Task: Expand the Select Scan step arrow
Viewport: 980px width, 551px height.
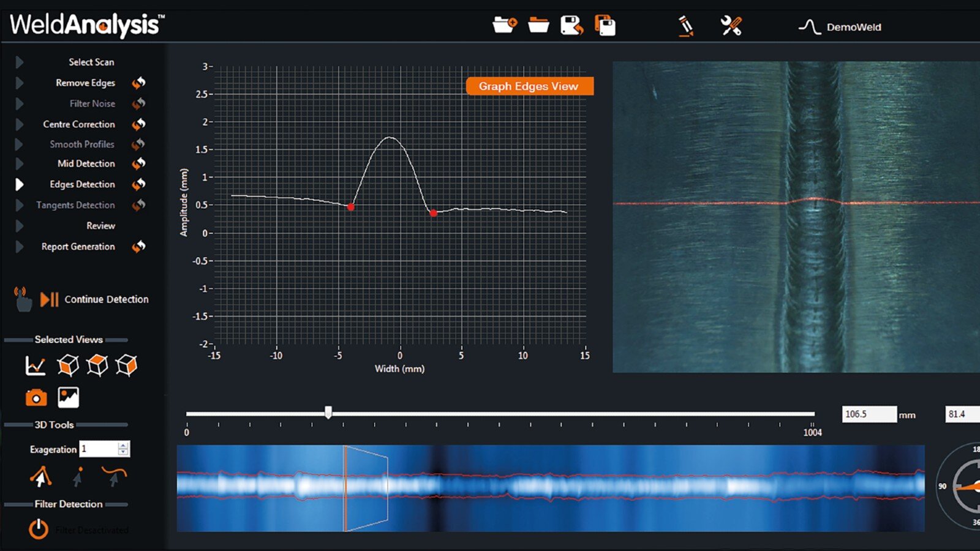Action: coord(19,62)
